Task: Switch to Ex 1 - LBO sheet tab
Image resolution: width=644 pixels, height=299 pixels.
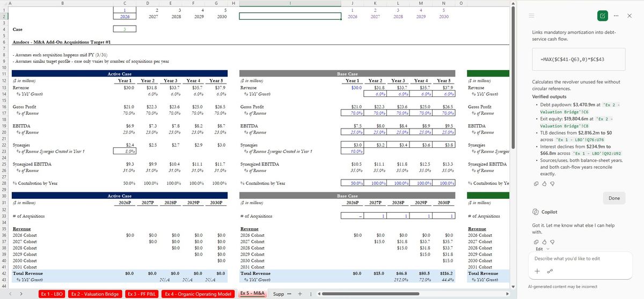Action: (52, 294)
